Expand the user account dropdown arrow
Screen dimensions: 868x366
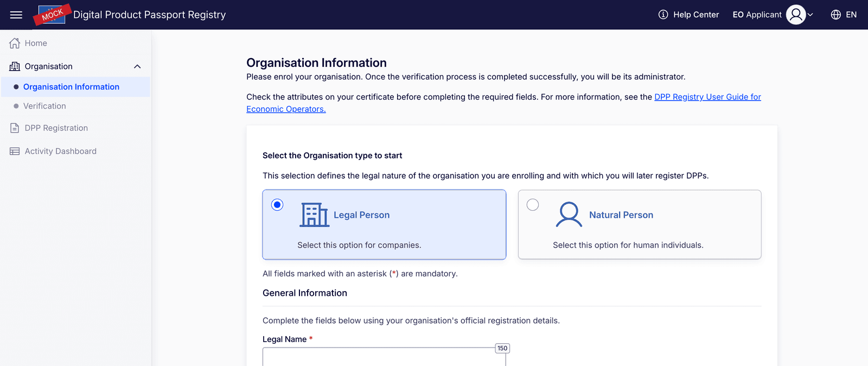(810, 15)
